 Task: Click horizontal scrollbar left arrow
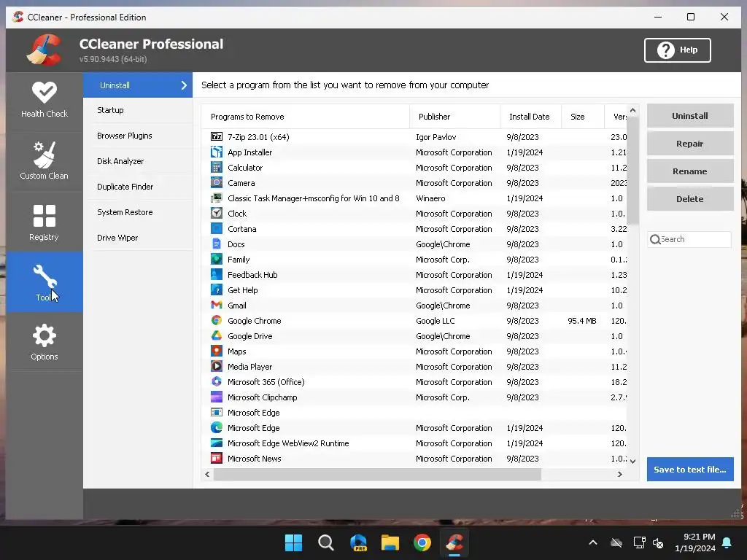coord(207,474)
